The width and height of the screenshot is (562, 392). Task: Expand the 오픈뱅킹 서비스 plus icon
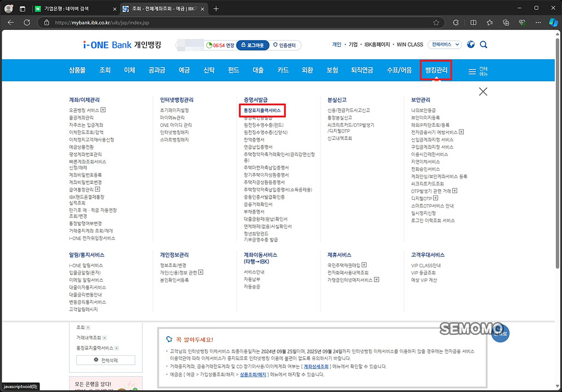click(x=103, y=110)
